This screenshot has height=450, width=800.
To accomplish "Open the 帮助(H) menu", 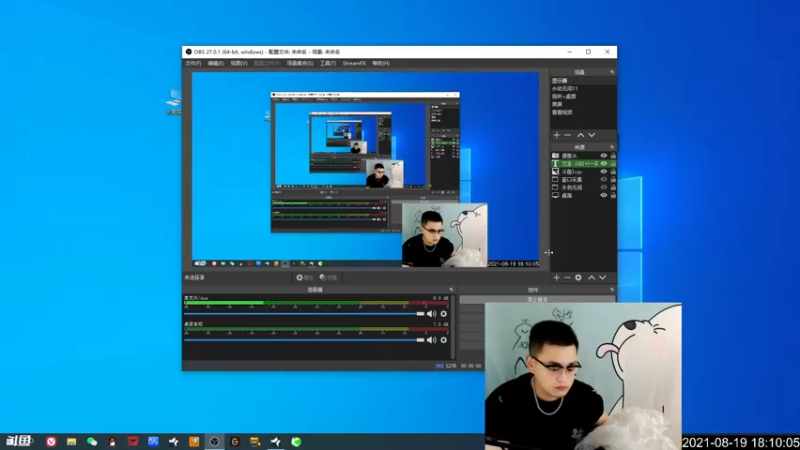I will 381,63.
